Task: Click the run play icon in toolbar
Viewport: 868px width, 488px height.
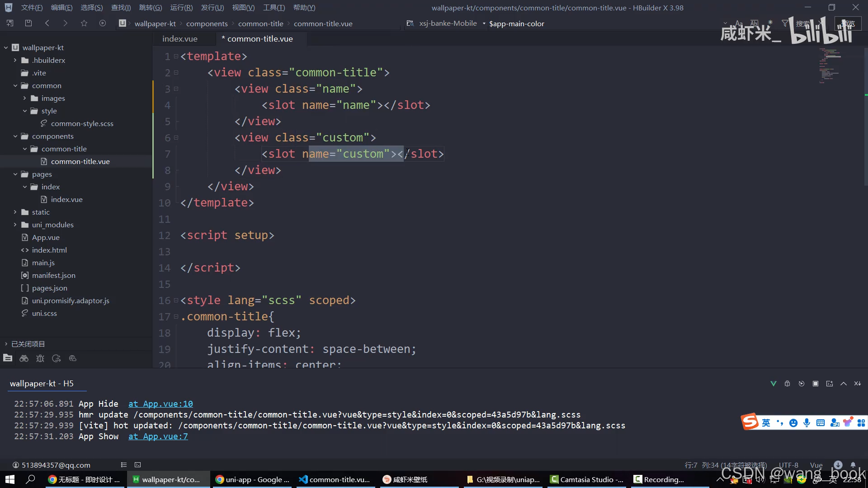Action: [x=103, y=23]
